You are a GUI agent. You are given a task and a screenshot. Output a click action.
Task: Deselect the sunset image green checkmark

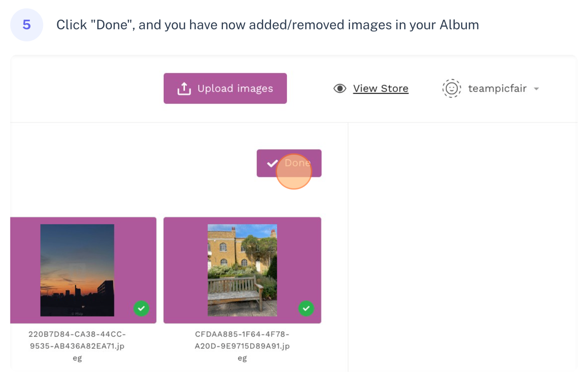142,309
